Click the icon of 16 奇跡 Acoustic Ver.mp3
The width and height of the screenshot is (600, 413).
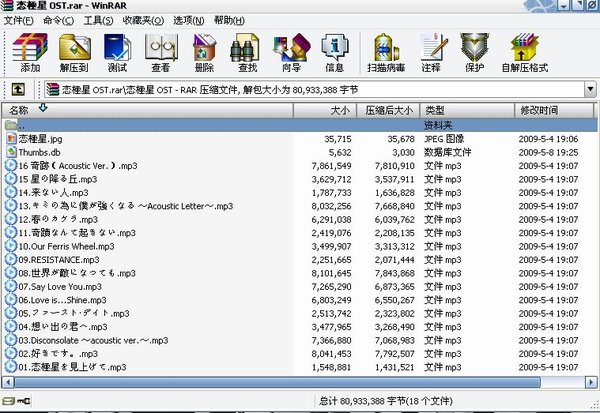[11, 165]
